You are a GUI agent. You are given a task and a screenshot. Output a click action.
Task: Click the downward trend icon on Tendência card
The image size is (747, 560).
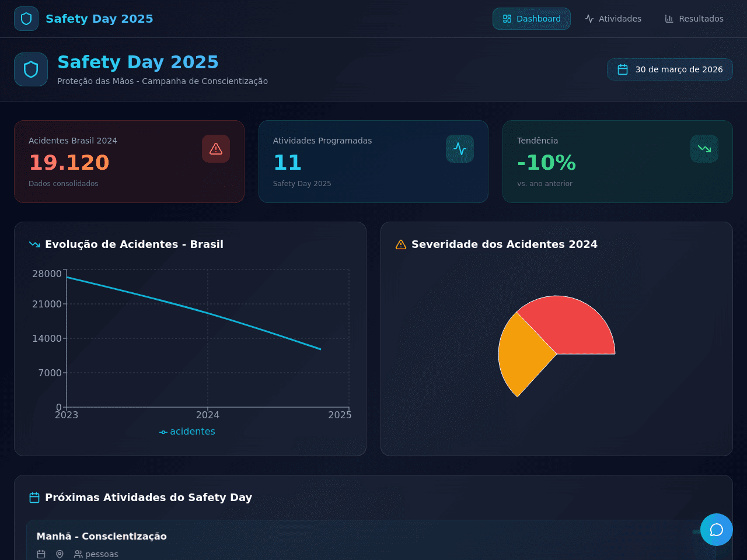704,149
